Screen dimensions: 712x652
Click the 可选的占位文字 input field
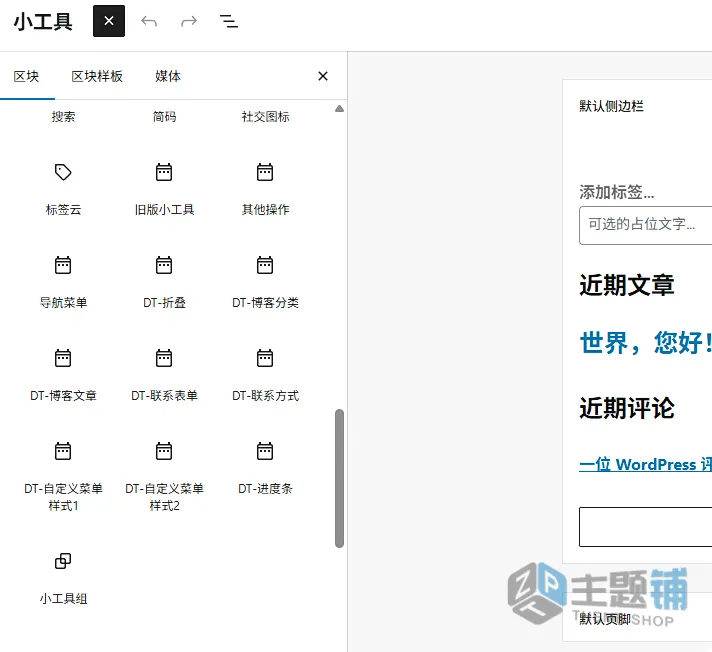point(645,226)
